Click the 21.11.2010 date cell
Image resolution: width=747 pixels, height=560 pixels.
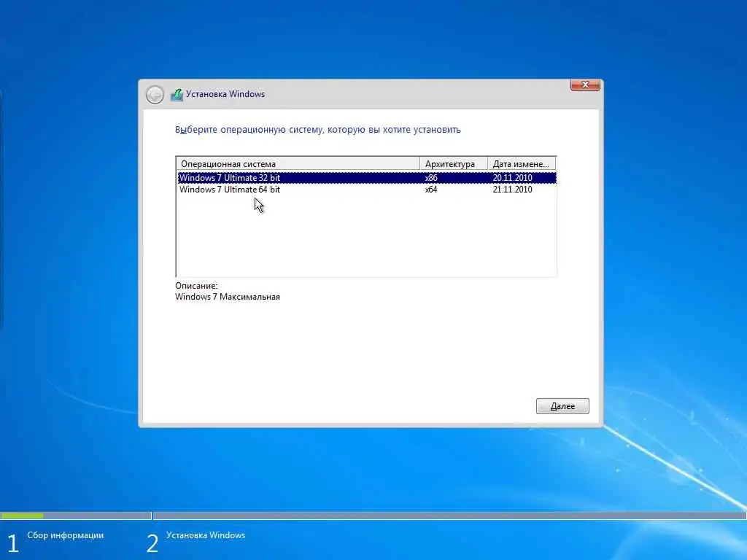513,190
